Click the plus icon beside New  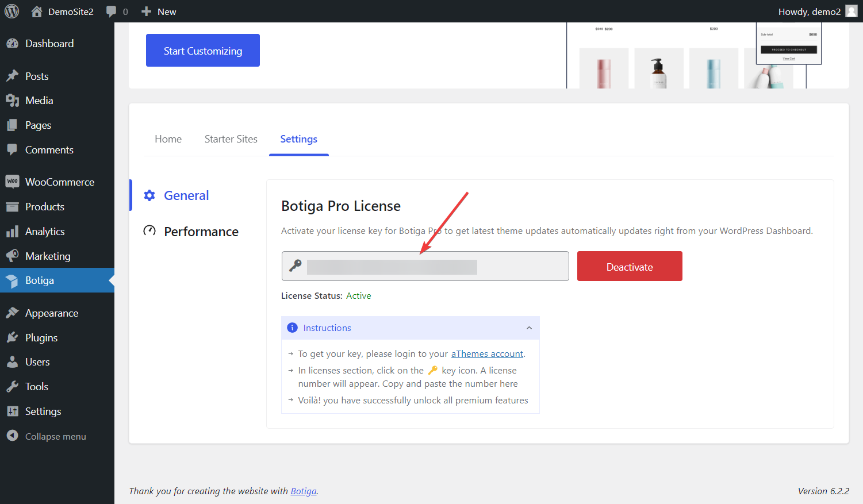coord(146,11)
